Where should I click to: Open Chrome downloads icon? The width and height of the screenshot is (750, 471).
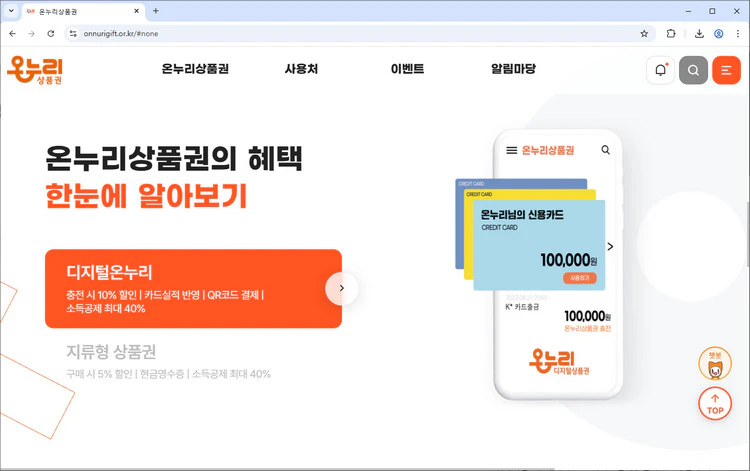699,33
